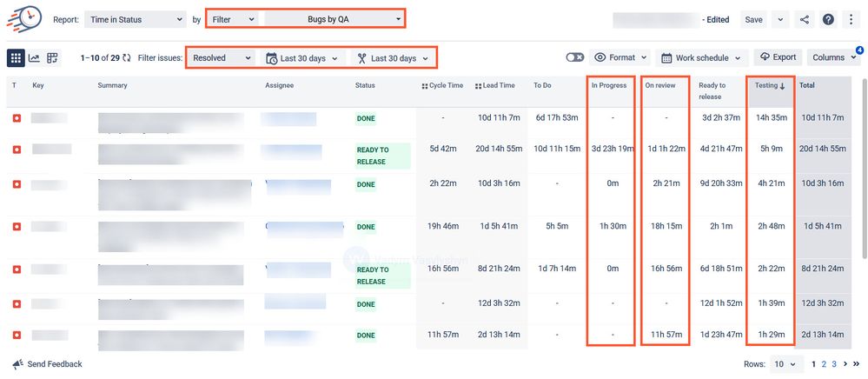Click the READY TO RELEASE status in the 5d 42m row

[382, 156]
